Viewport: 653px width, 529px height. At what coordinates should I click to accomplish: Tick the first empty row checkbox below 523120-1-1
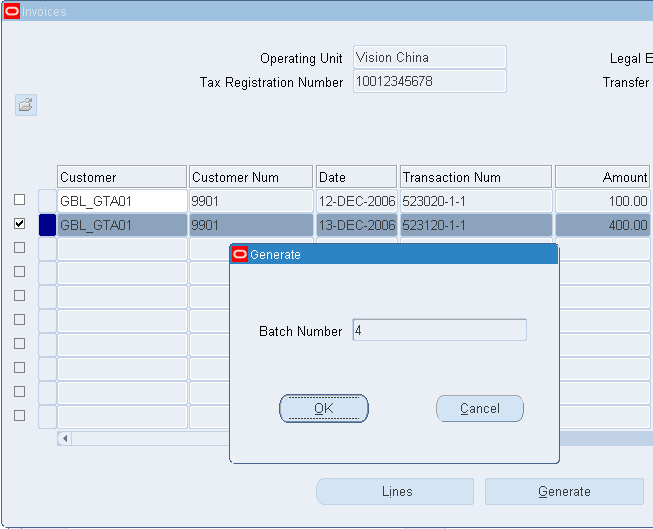click(x=20, y=247)
